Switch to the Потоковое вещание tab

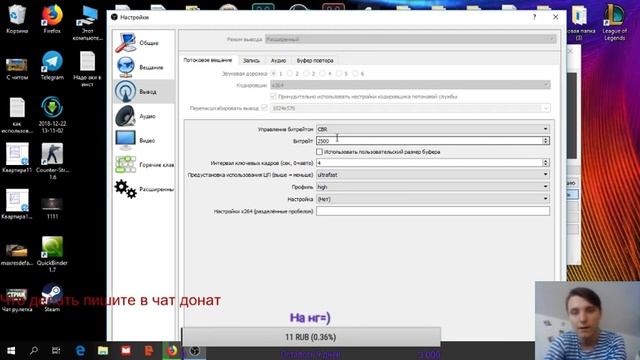click(x=208, y=60)
